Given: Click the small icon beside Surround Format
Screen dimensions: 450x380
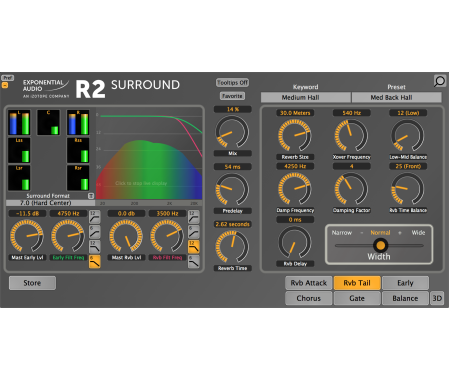Looking at the screenshot, I should click(x=91, y=196).
